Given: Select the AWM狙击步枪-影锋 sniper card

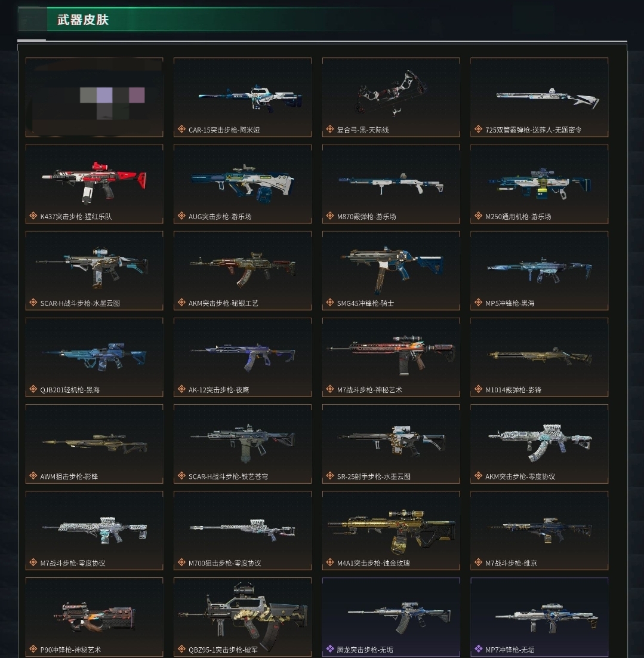Looking at the screenshot, I should (x=94, y=444).
